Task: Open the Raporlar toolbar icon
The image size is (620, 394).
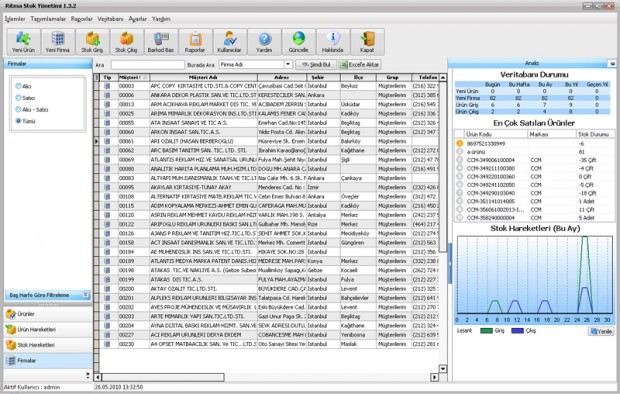Action: click(x=195, y=42)
